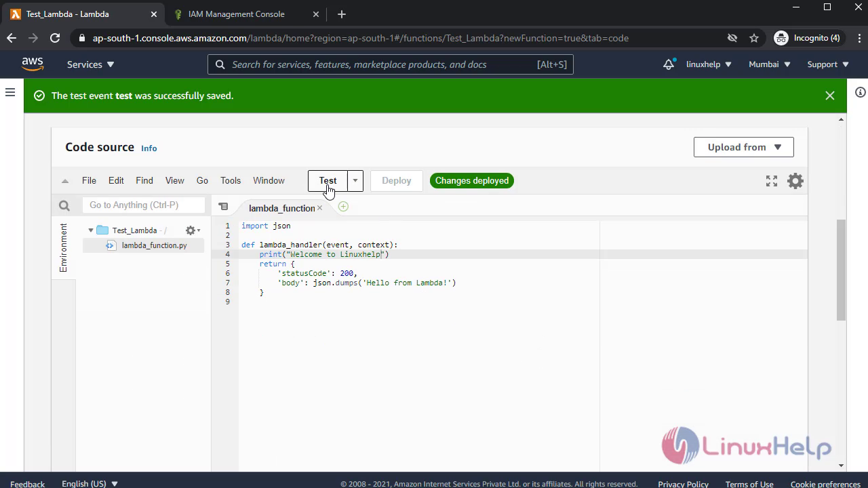Click the browser reload icon

[55, 38]
